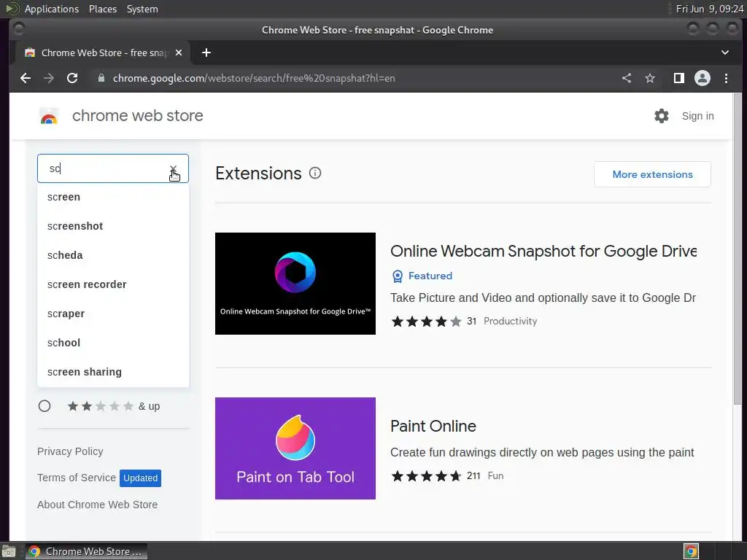This screenshot has height=560, width=747.
Task: Reload the current page
Action: [72, 78]
